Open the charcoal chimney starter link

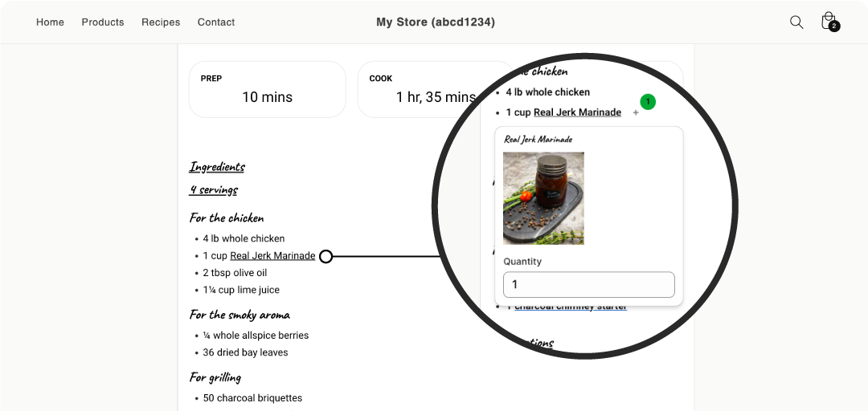point(571,307)
